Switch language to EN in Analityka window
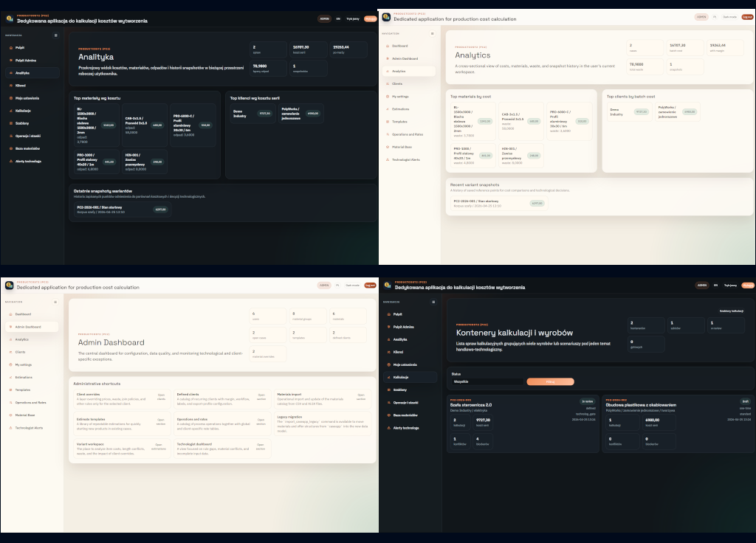 pyautogui.click(x=338, y=18)
